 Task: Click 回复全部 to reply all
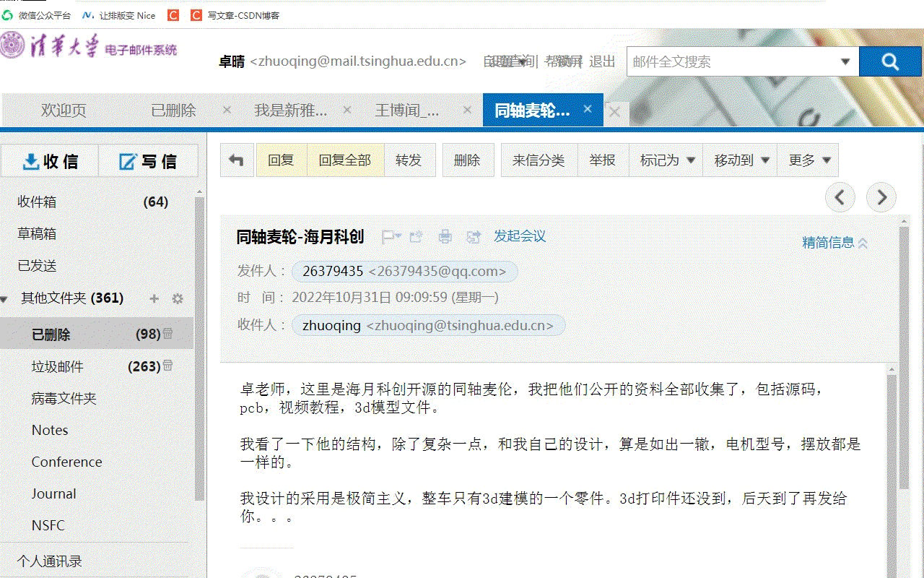tap(345, 160)
